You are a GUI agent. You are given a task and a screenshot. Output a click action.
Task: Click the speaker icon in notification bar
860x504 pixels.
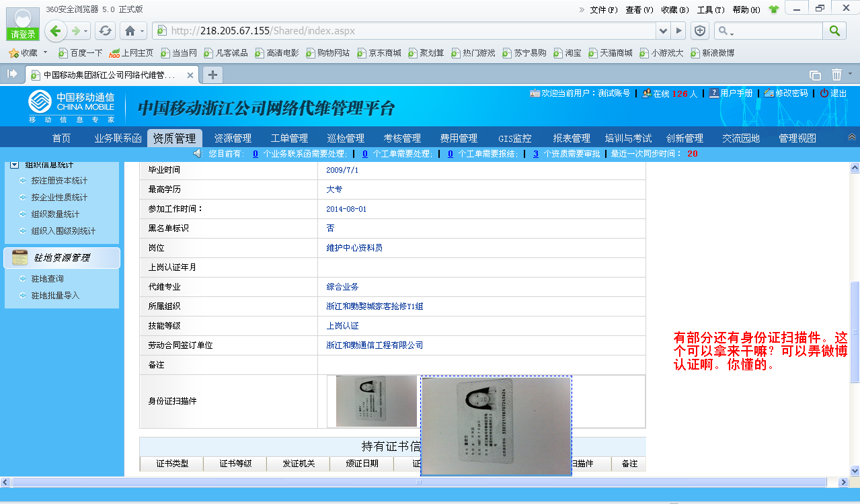point(198,154)
